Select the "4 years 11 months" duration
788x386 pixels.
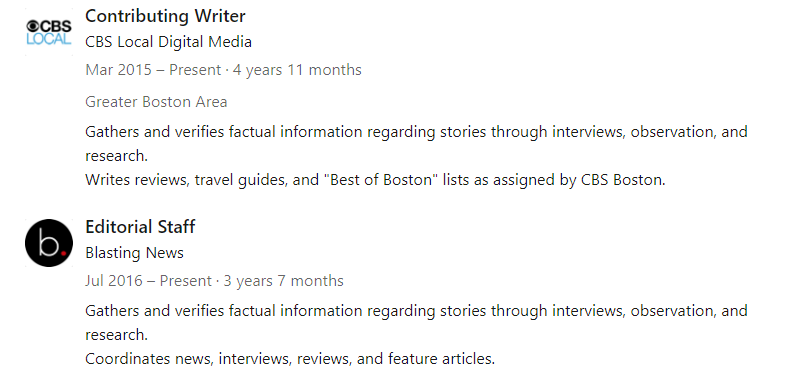297,70
